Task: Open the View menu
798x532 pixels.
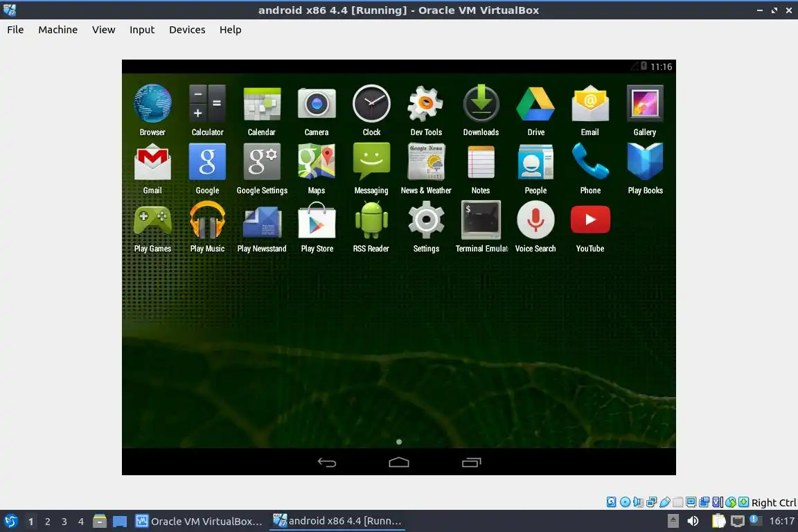Action: tap(104, 30)
